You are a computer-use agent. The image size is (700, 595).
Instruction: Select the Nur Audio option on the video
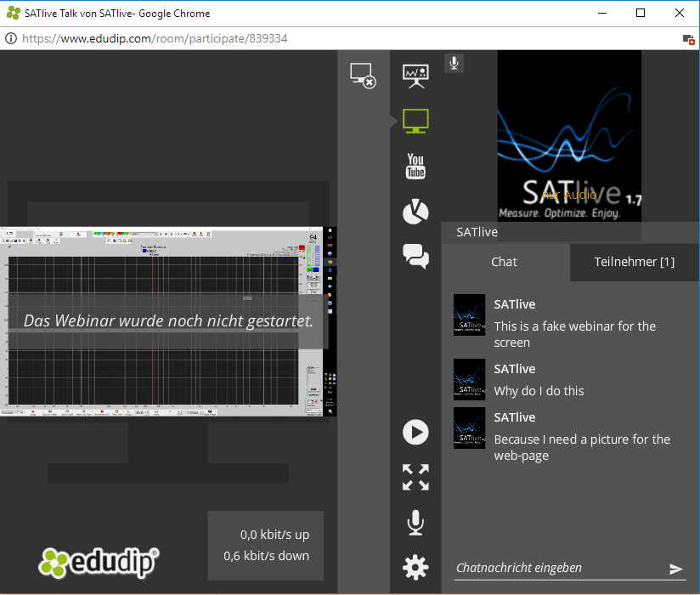click(x=569, y=195)
